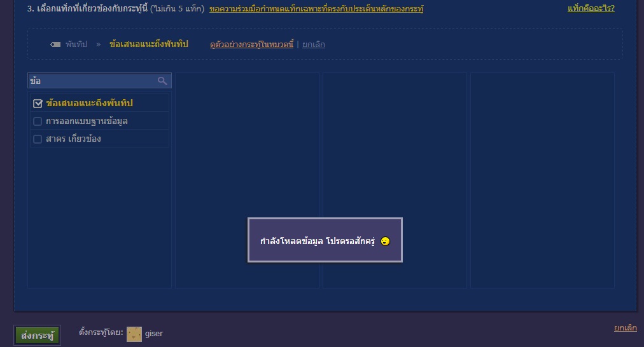Click ยกเลิก next to the selected tag
This screenshot has height=347, width=644.
313,44
